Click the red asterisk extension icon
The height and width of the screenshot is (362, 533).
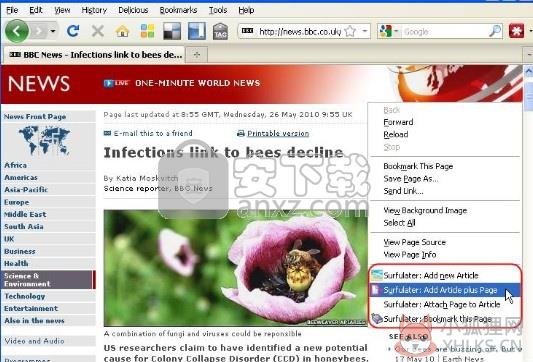point(516,31)
